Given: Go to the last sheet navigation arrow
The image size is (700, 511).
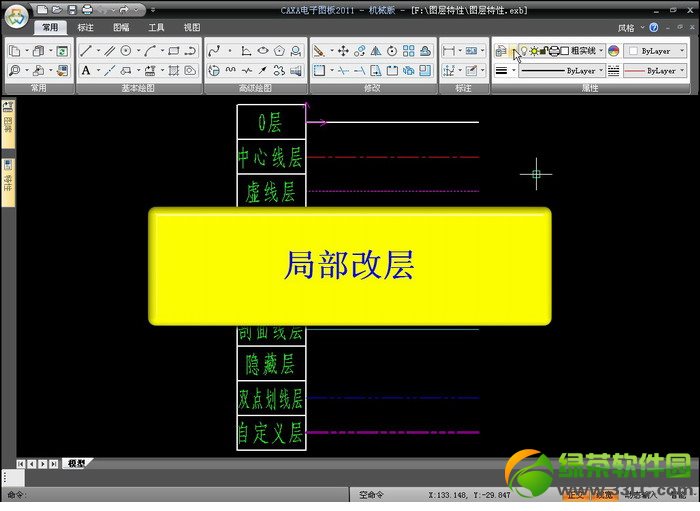Looking at the screenshot, I should (x=54, y=464).
